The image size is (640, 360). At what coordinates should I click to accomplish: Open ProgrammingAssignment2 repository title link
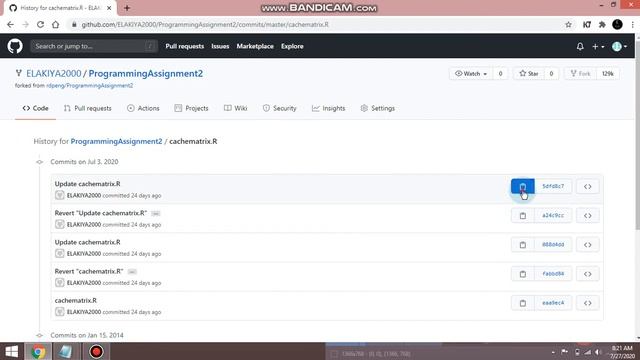tap(146, 73)
